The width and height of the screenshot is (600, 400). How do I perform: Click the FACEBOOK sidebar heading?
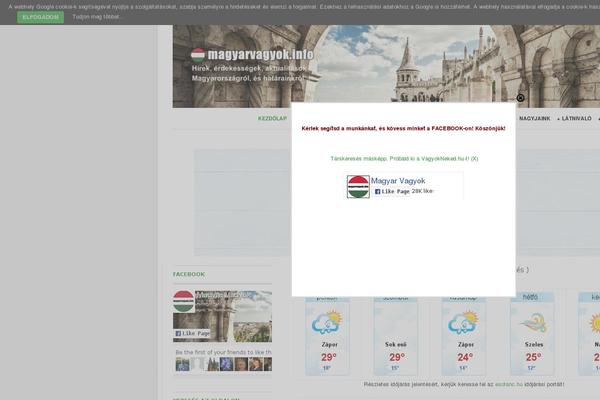(x=189, y=274)
